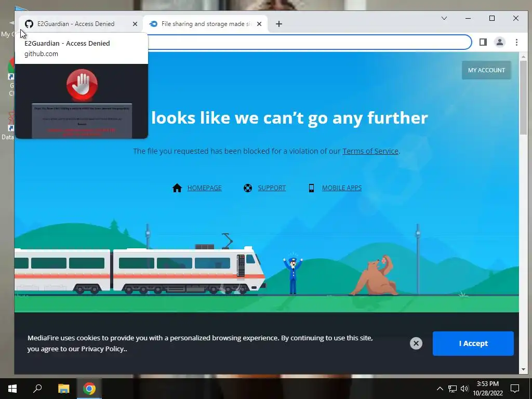Image resolution: width=532 pixels, height=399 pixels.
Task: Click the scrollbar down arrow
Action: 523,369
